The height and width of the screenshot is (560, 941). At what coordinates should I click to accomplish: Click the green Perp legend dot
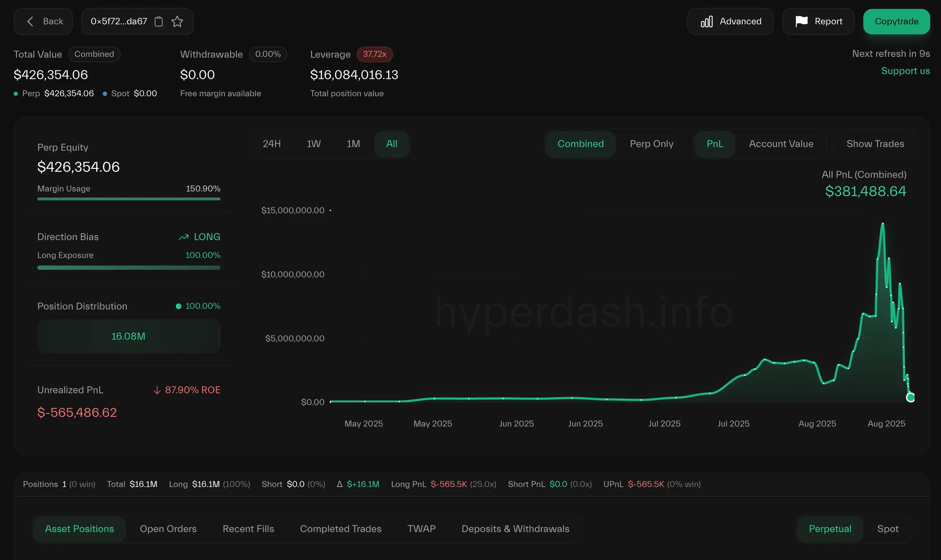[16, 94]
